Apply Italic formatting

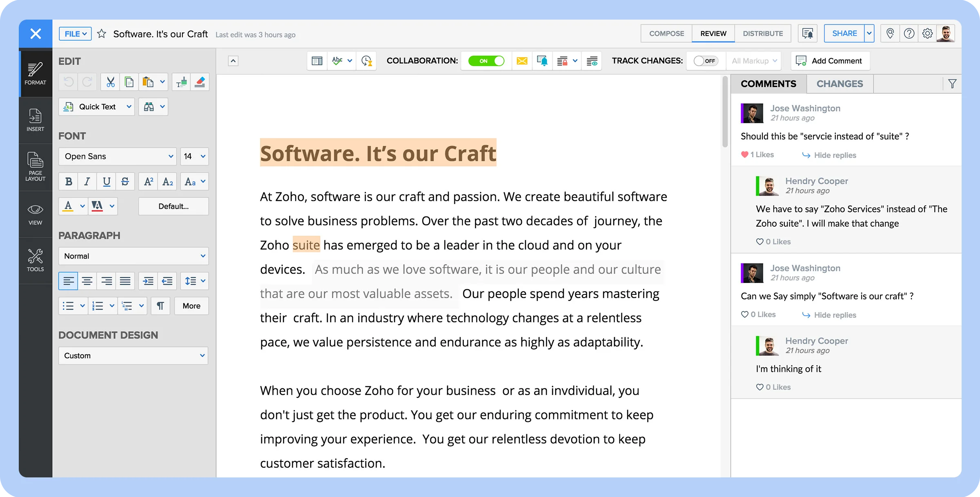point(87,181)
